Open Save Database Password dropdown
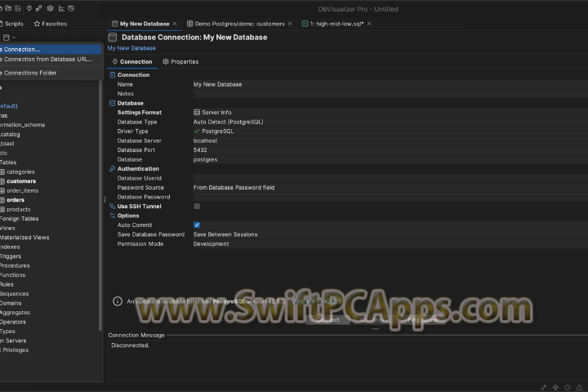Image resolution: width=588 pixels, height=392 pixels. (x=390, y=234)
